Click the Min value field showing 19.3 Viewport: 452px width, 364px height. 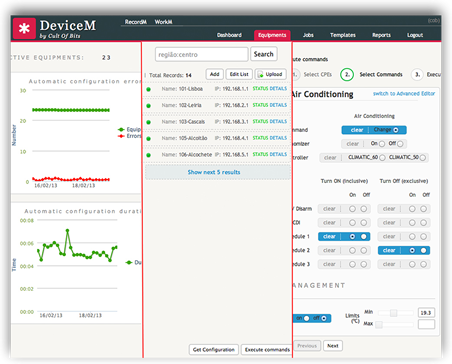[426, 313]
